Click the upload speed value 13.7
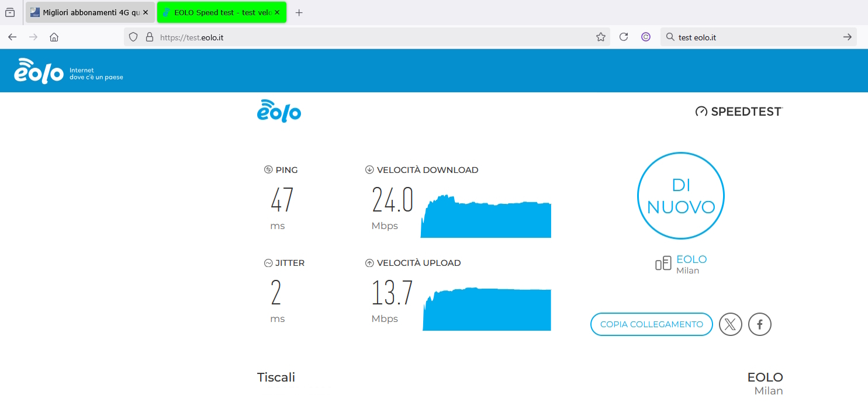This screenshot has height=402, width=868. pyautogui.click(x=393, y=293)
